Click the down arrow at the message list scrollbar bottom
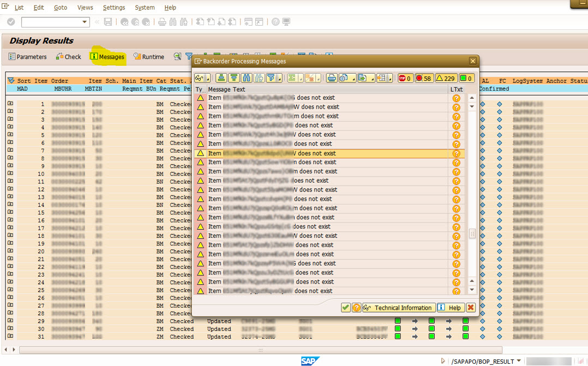 [x=472, y=290]
